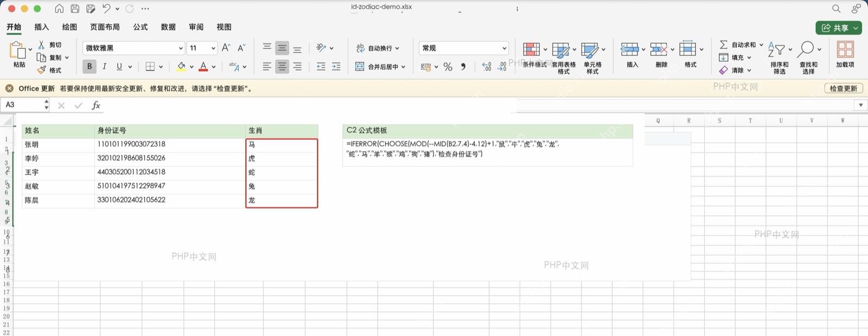Click the Cut scissors icon
Screen dimensions: 868x336
(41, 45)
